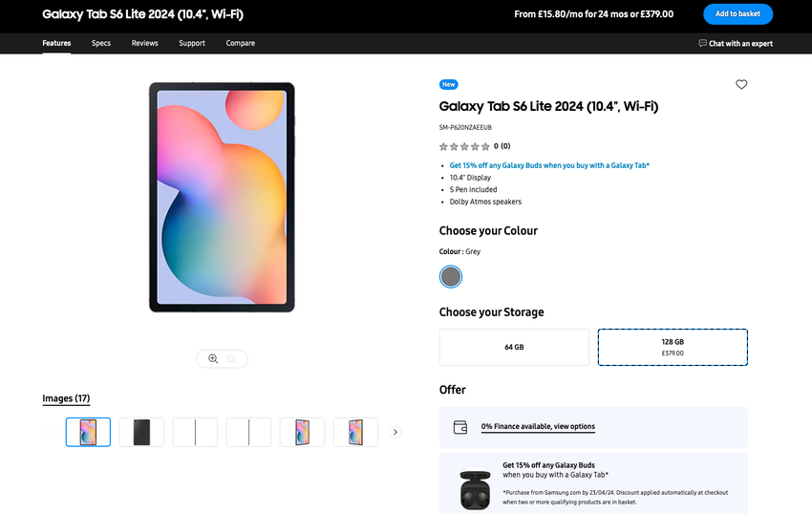Select the tablet back view thumbnail

coord(141,432)
